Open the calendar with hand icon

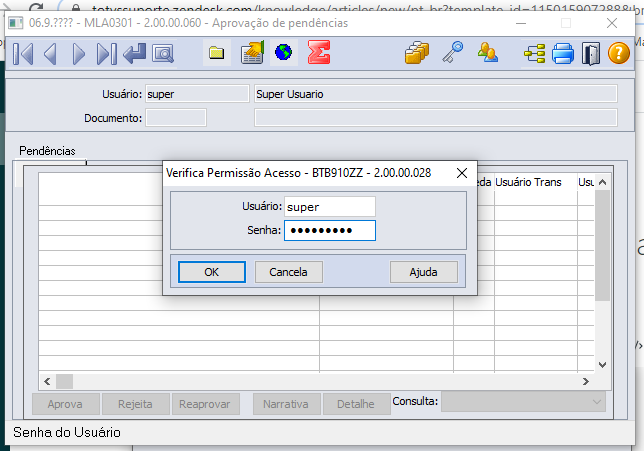pyautogui.click(x=252, y=52)
